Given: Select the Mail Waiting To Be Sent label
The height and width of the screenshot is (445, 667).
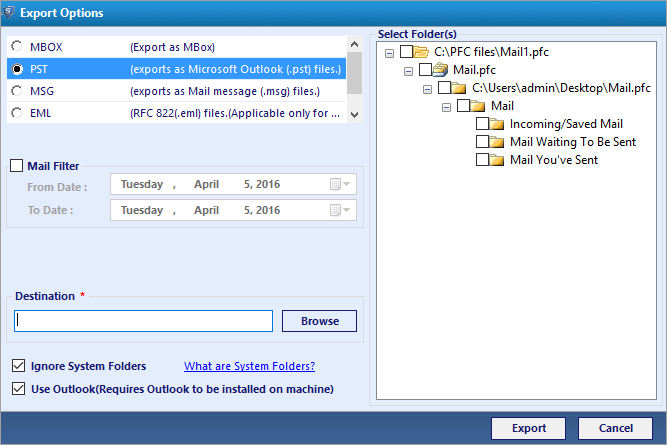Looking at the screenshot, I should tap(573, 142).
